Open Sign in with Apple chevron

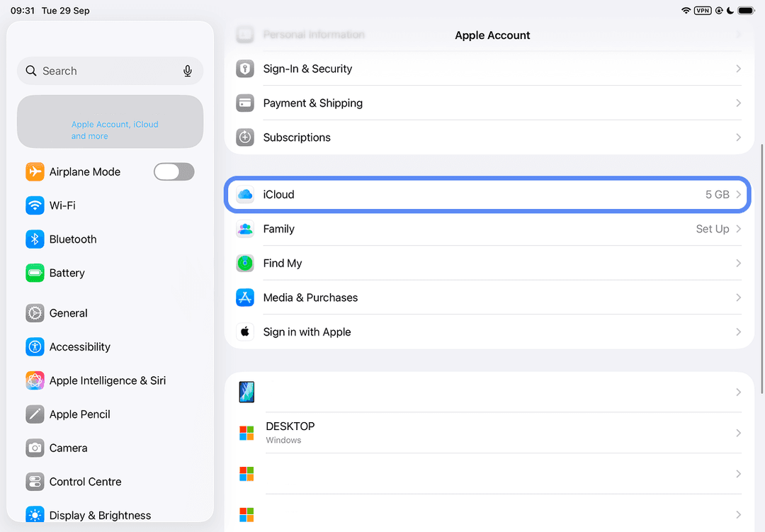pyautogui.click(x=739, y=332)
